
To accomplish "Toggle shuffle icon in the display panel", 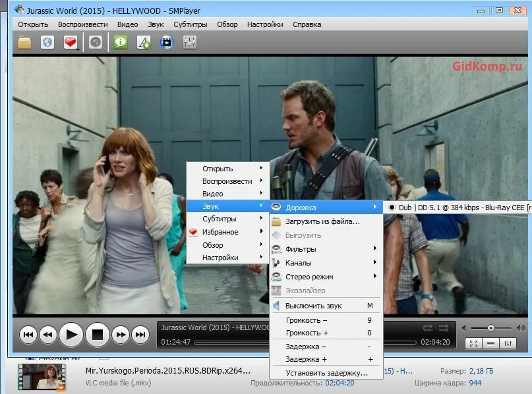I will [x=444, y=328].
